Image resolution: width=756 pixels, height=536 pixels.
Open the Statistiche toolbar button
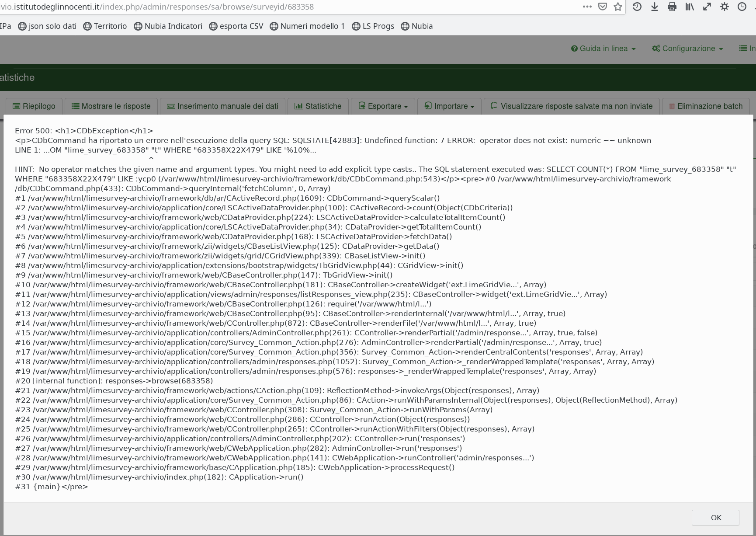(x=318, y=106)
